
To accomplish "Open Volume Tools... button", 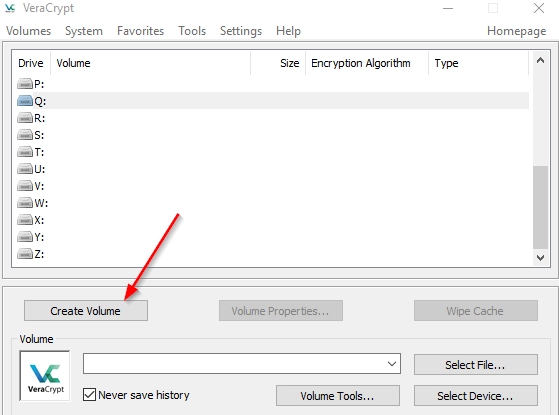I will (x=338, y=396).
